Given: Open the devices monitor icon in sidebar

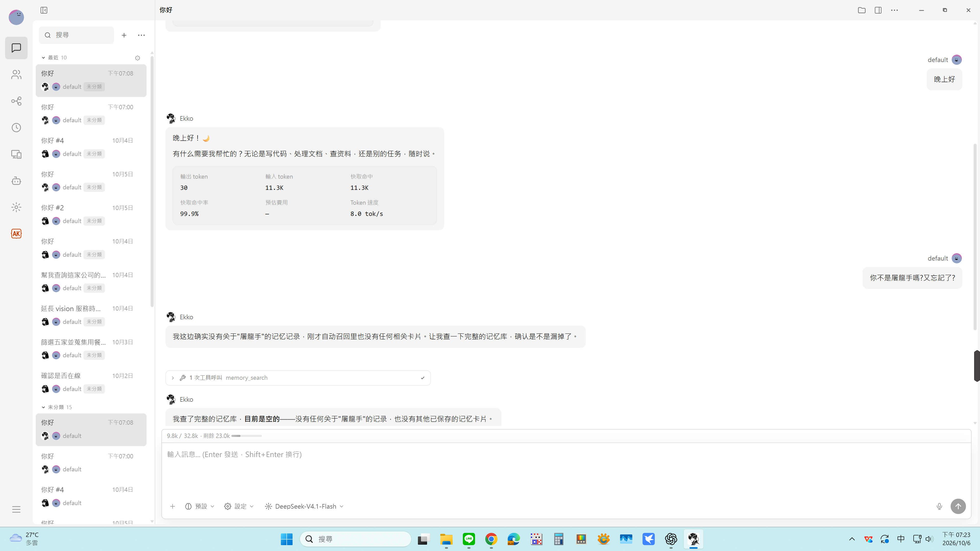Looking at the screenshot, I should [16, 154].
